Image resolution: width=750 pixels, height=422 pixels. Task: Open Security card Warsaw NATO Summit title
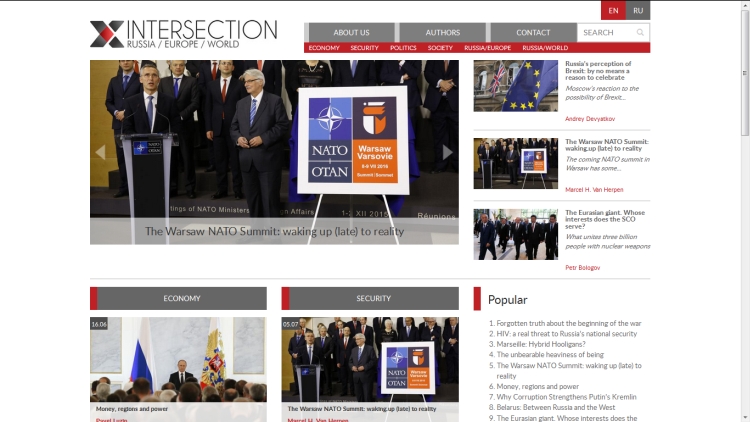[x=362, y=409]
